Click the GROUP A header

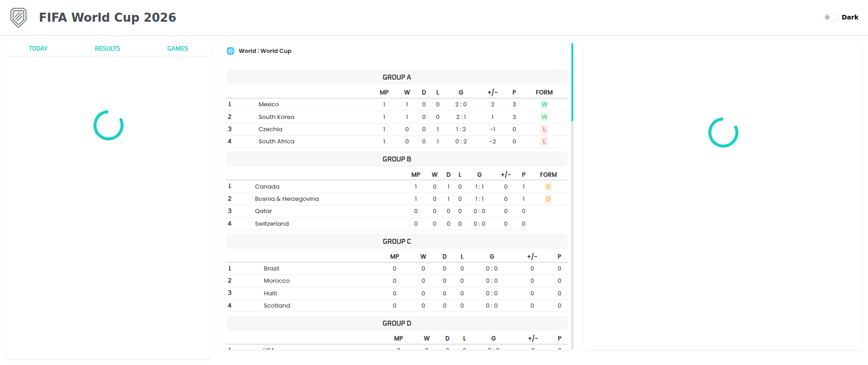click(397, 77)
